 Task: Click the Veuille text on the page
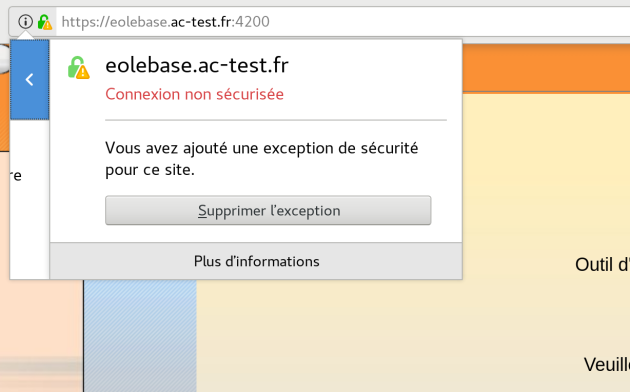607,365
